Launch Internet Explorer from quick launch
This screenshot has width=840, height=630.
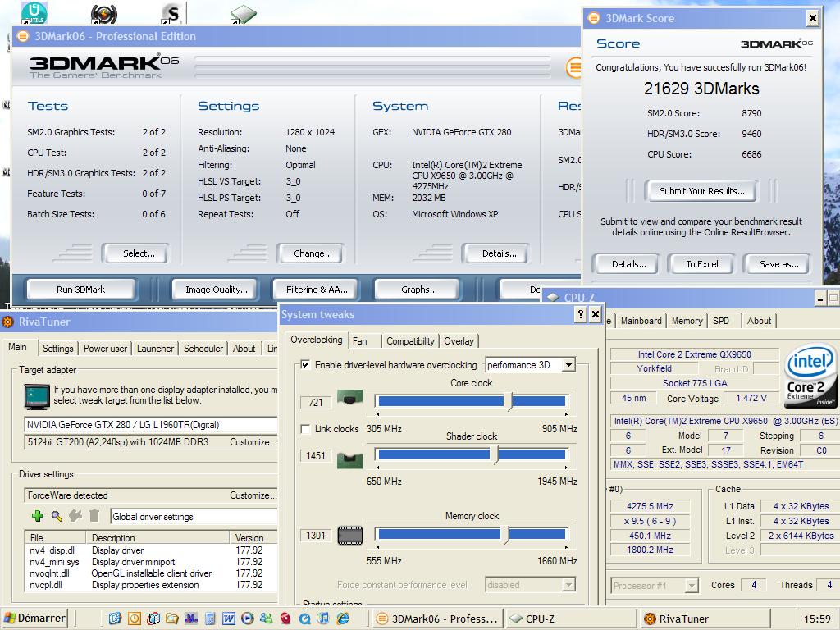pyautogui.click(x=342, y=619)
